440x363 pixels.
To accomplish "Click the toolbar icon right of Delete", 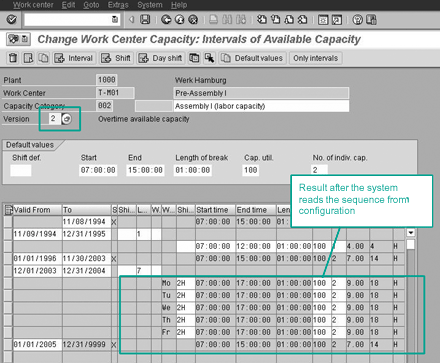I will point(28,58).
